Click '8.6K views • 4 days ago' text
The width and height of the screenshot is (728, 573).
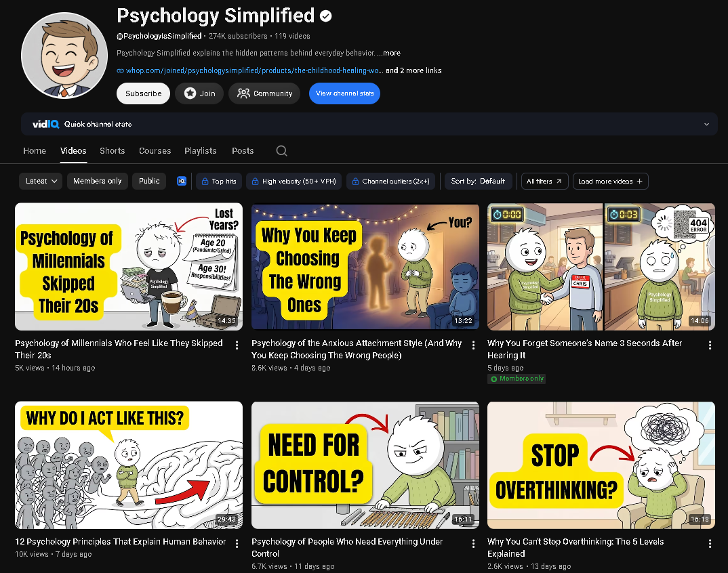click(291, 368)
